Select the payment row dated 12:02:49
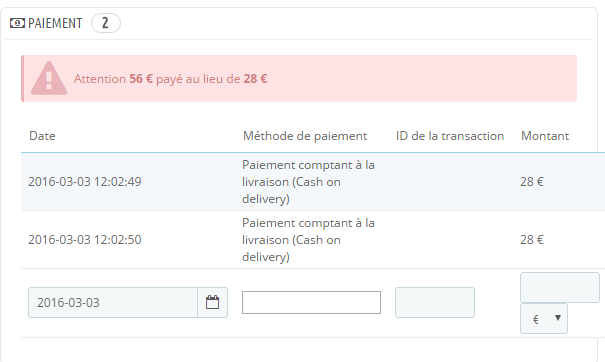605x362 pixels. 313,182
